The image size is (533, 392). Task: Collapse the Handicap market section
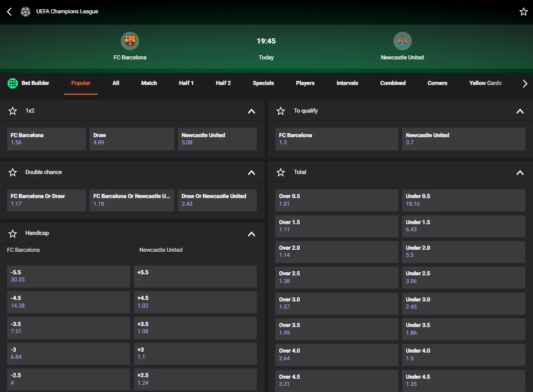251,233
